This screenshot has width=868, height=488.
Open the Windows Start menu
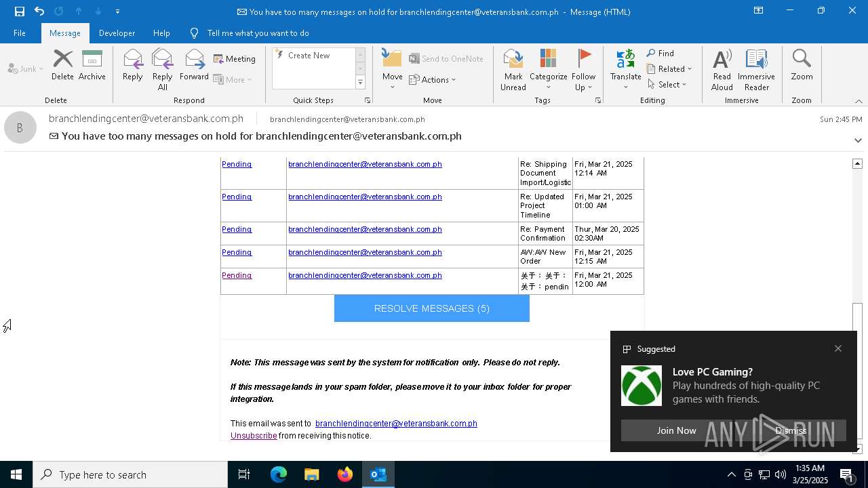pos(16,474)
